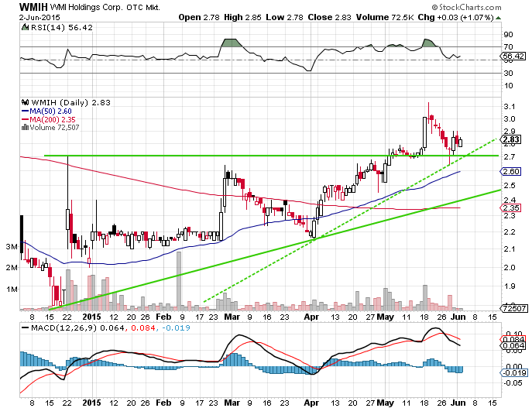
Task: Click the 'WMIH (Daily) 2.83' legend label
Action: (70, 102)
